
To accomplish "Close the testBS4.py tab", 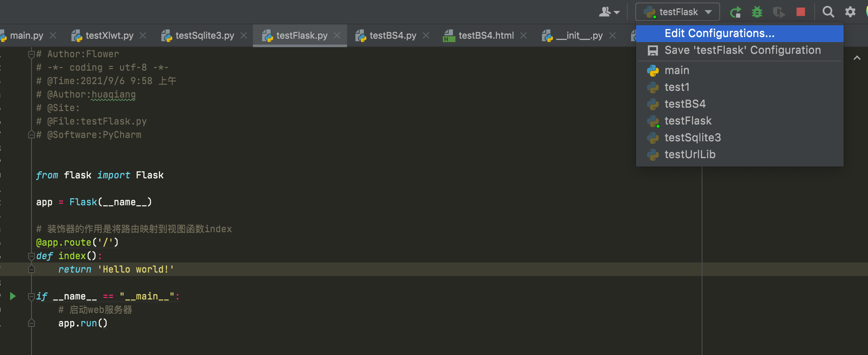I will click(x=426, y=36).
